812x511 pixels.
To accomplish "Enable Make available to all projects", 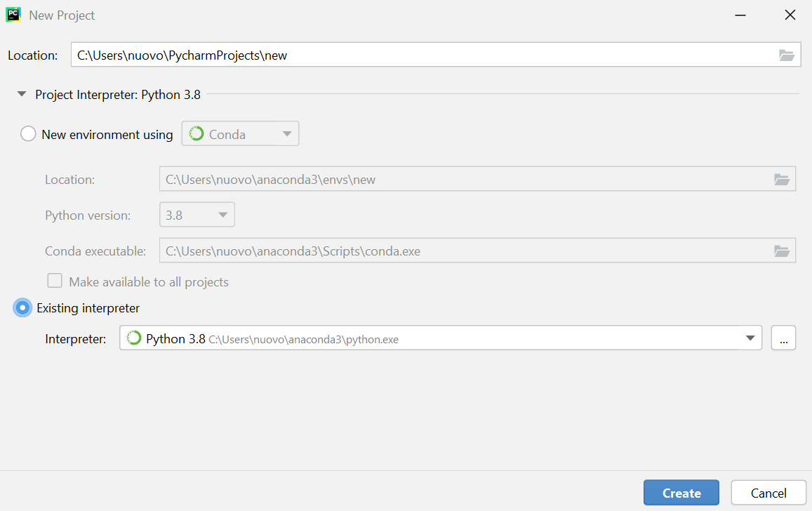I will pyautogui.click(x=55, y=280).
